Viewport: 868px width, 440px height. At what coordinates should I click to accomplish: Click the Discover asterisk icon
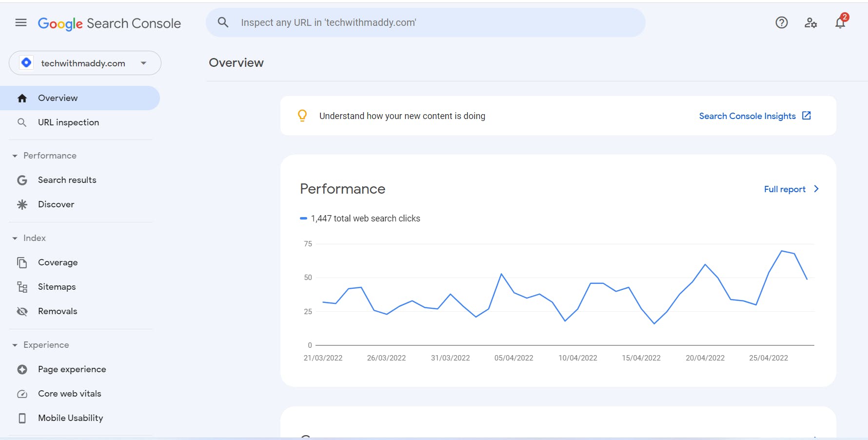pos(22,204)
